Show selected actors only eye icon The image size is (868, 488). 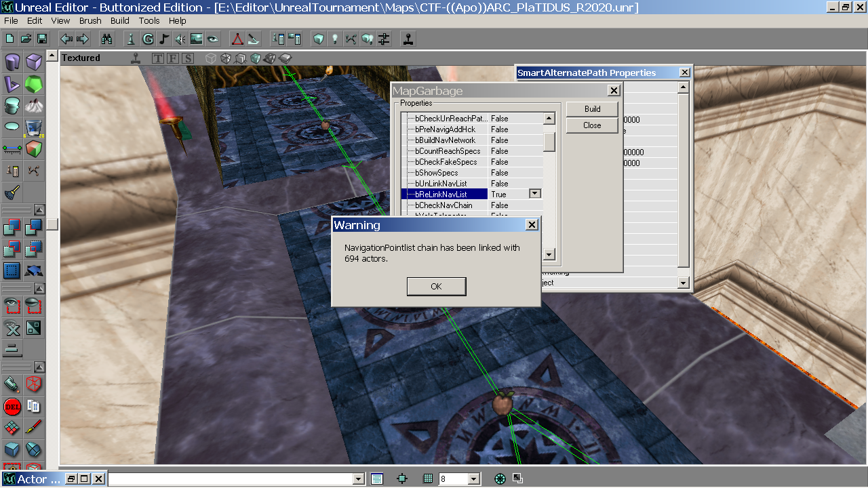[x=12, y=306]
